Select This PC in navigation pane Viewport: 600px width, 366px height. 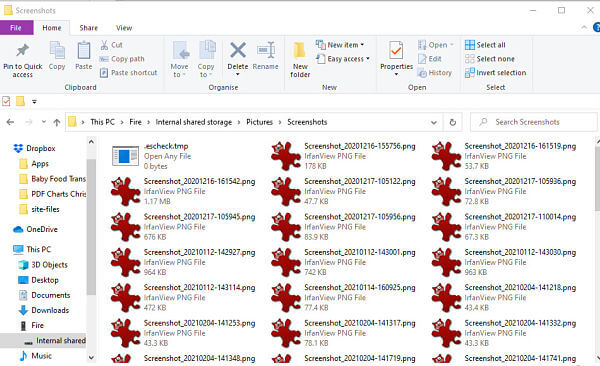[x=39, y=249]
